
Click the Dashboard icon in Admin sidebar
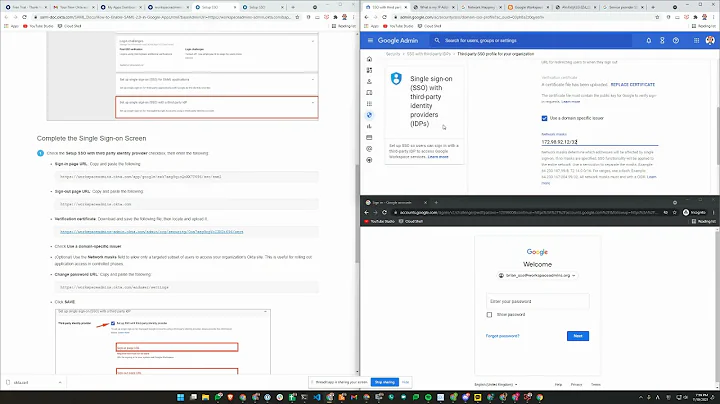click(369, 70)
